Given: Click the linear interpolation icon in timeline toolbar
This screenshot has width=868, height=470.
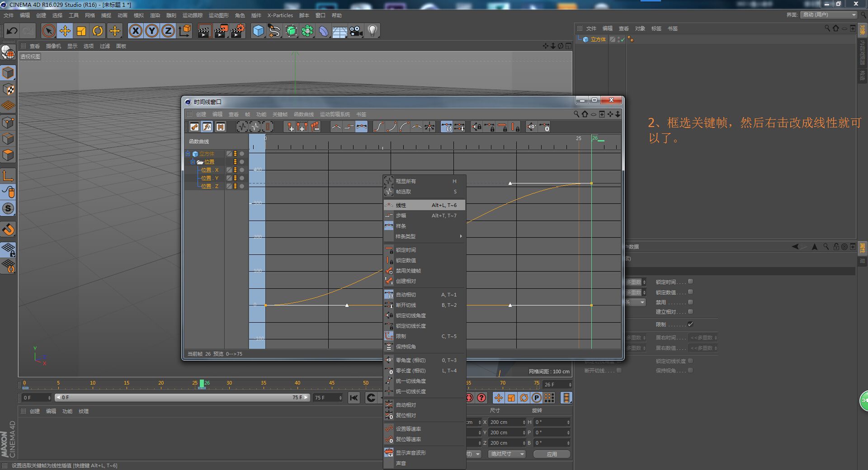Looking at the screenshot, I should click(336, 127).
